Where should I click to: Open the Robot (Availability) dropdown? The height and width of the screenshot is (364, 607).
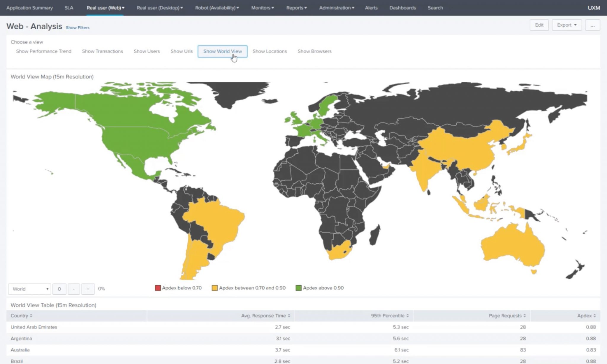pos(217,8)
